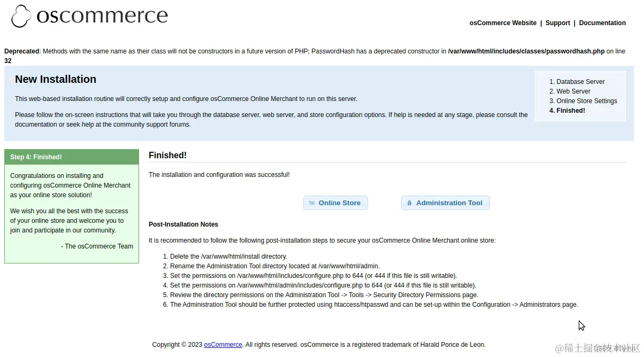Click '- The osCommerce Team' signature
Viewport: 644px width, 357px height.
[97, 246]
